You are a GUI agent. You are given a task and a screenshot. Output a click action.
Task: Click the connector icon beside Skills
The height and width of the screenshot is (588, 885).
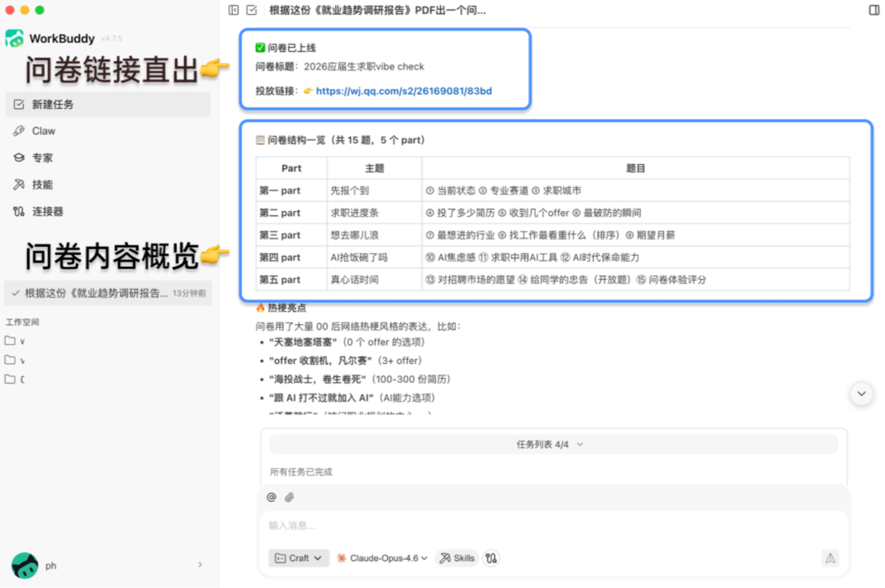coord(491,558)
